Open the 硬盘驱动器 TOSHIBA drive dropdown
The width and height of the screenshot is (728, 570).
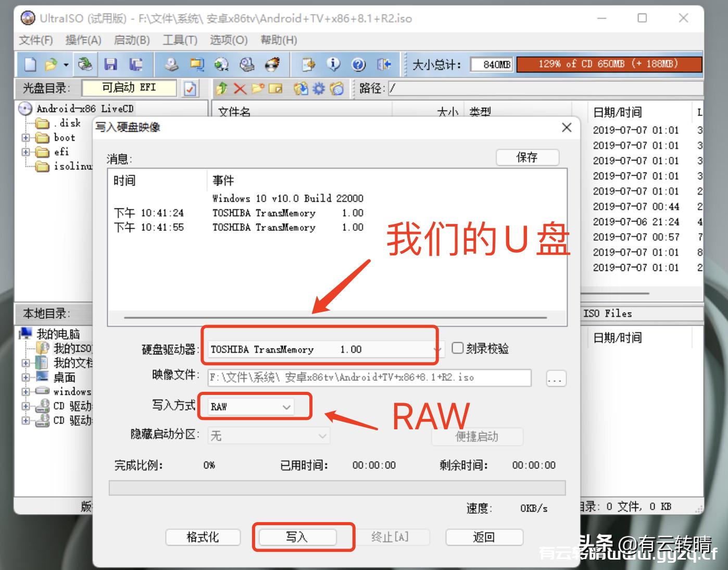click(x=323, y=350)
